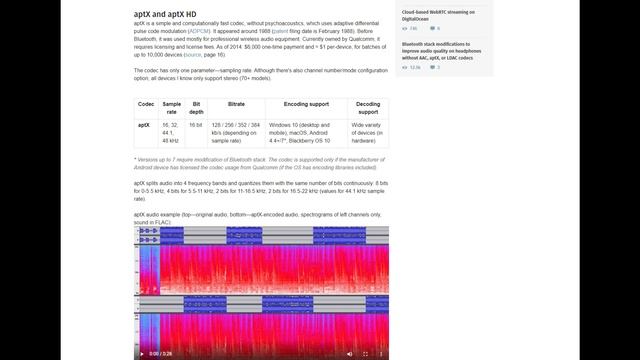Image resolution: width=640 pixels, height=360 pixels.
Task: Open the patent link
Action: click(x=280, y=31)
